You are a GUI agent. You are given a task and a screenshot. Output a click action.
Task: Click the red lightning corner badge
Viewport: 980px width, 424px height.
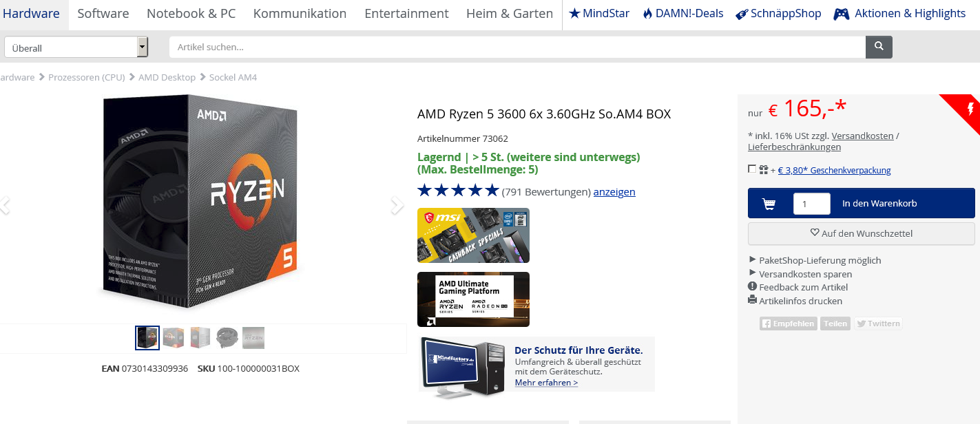coord(965,110)
